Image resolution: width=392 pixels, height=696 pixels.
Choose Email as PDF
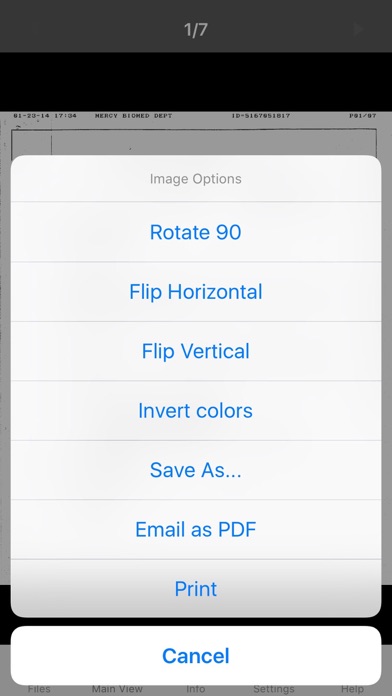196,529
